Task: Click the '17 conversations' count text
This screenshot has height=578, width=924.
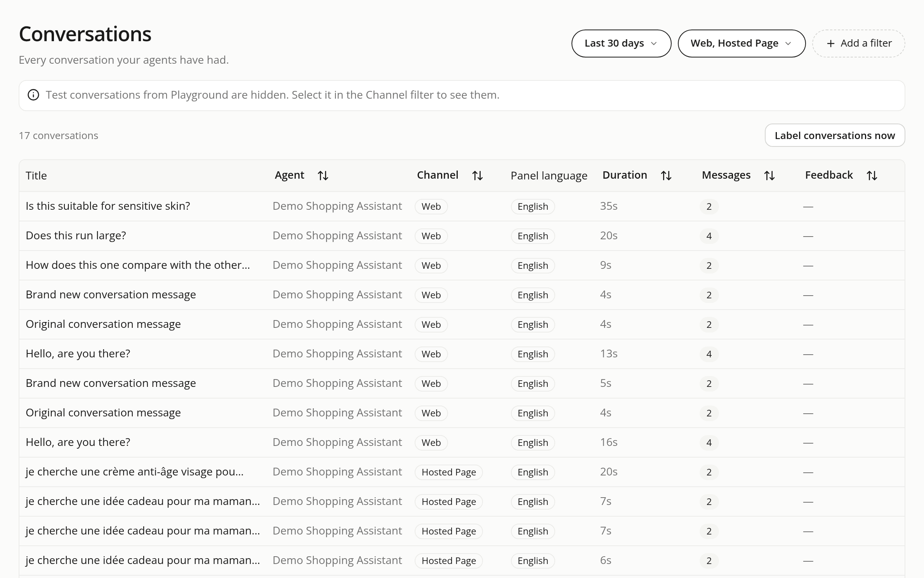Action: [58, 135]
